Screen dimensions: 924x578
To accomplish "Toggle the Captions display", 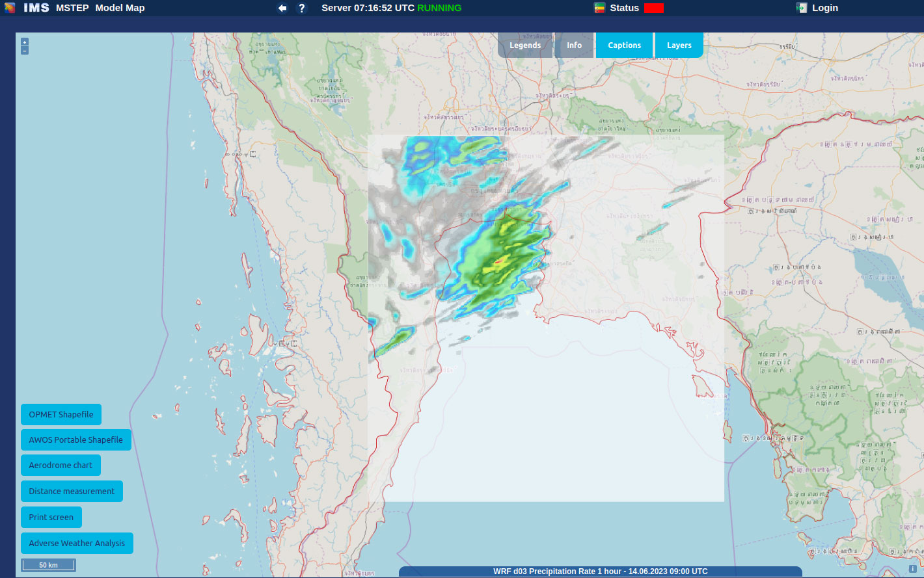I will 624,45.
